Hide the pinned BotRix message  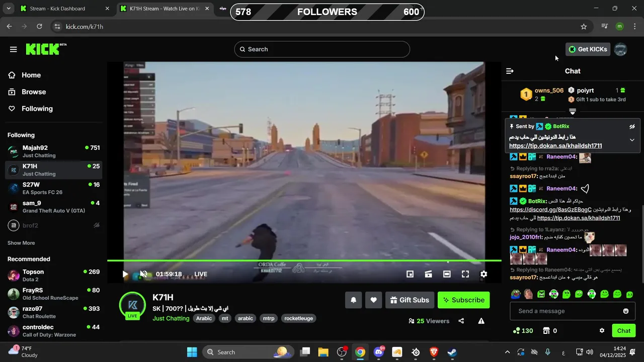coord(632,127)
